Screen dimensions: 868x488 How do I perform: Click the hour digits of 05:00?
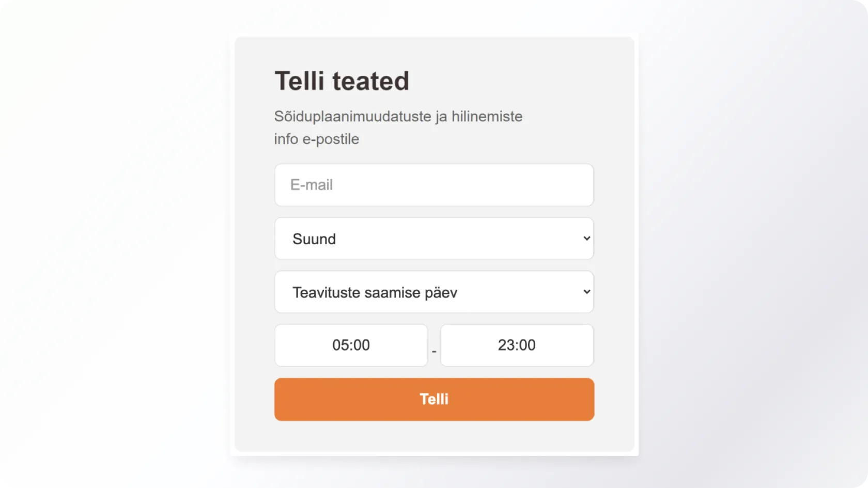[x=339, y=345]
